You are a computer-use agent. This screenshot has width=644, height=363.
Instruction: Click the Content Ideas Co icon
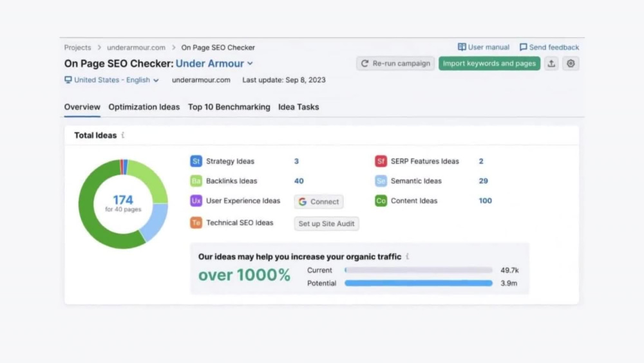tap(381, 201)
